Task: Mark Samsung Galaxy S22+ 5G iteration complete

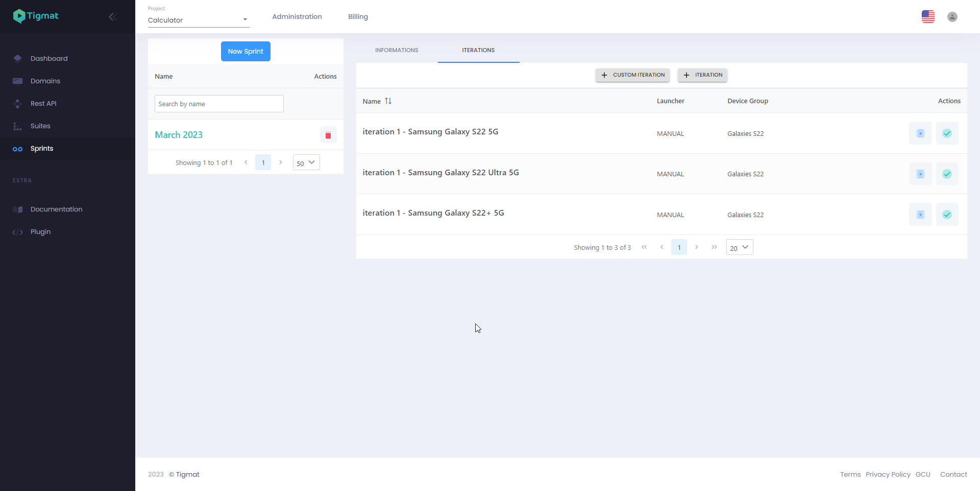Action: 947,215
